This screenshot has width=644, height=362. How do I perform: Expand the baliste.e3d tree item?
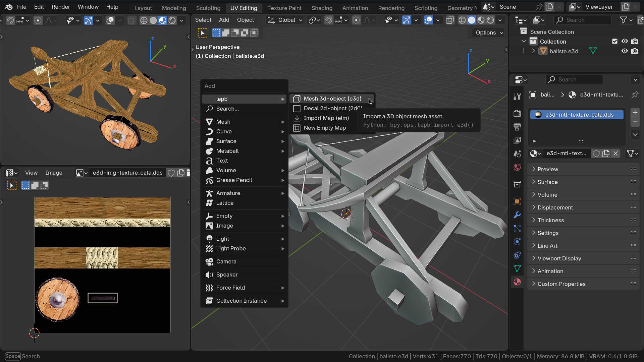[x=533, y=51]
